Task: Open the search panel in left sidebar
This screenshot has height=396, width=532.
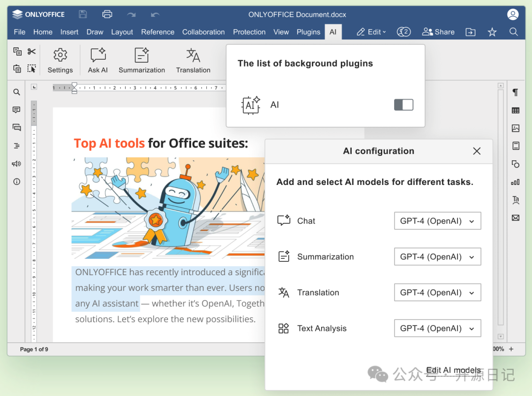Action: (17, 92)
